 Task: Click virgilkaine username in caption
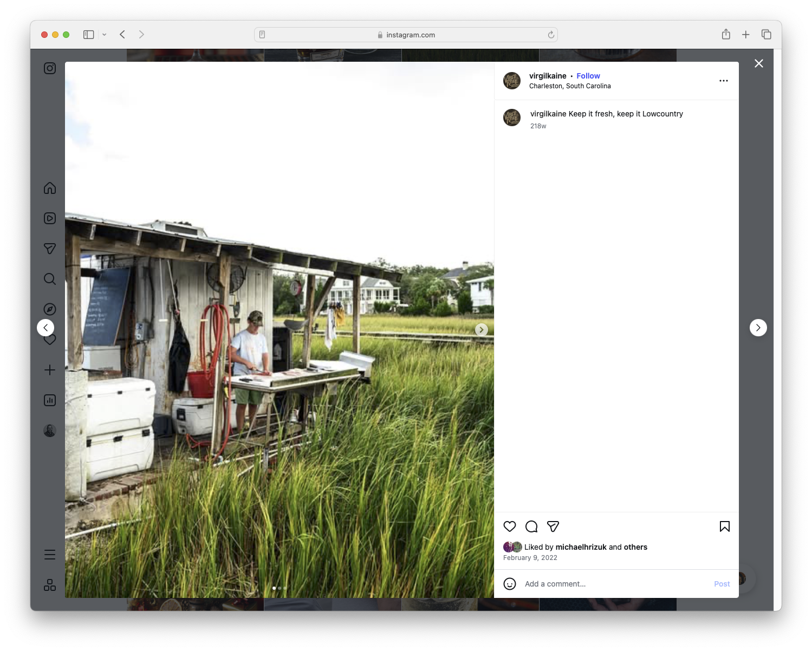point(548,114)
